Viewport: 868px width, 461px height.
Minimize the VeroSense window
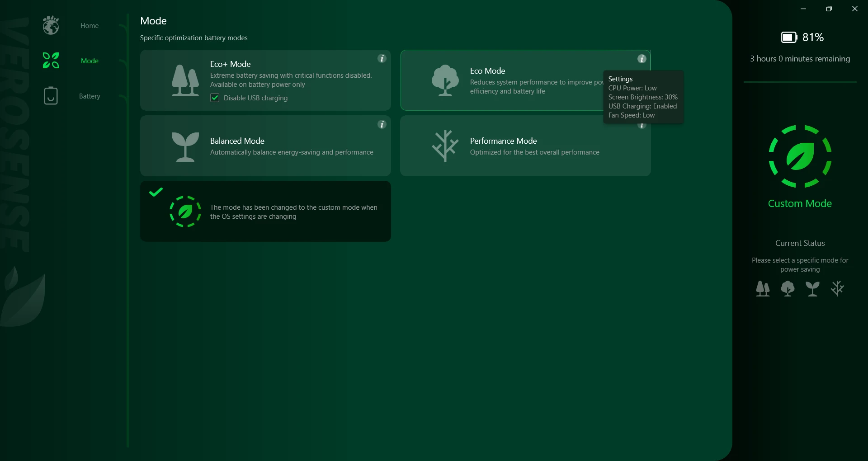(x=803, y=9)
